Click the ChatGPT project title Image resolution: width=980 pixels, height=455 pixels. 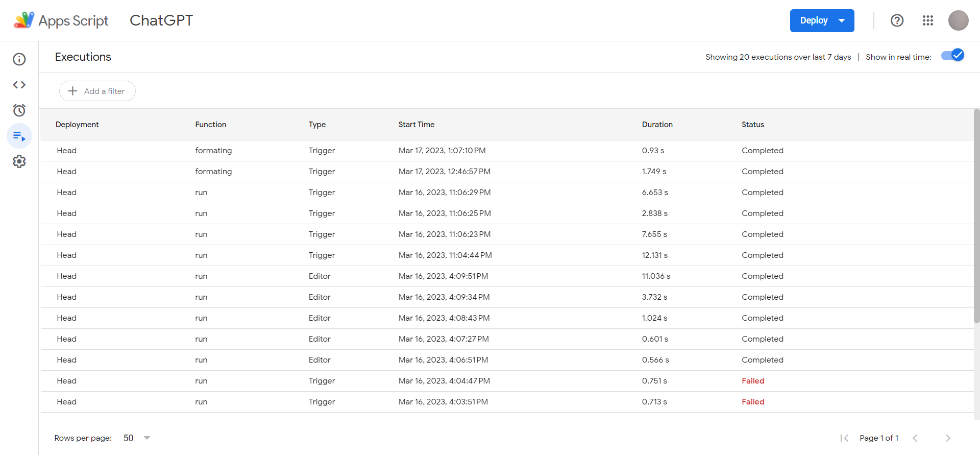point(161,20)
